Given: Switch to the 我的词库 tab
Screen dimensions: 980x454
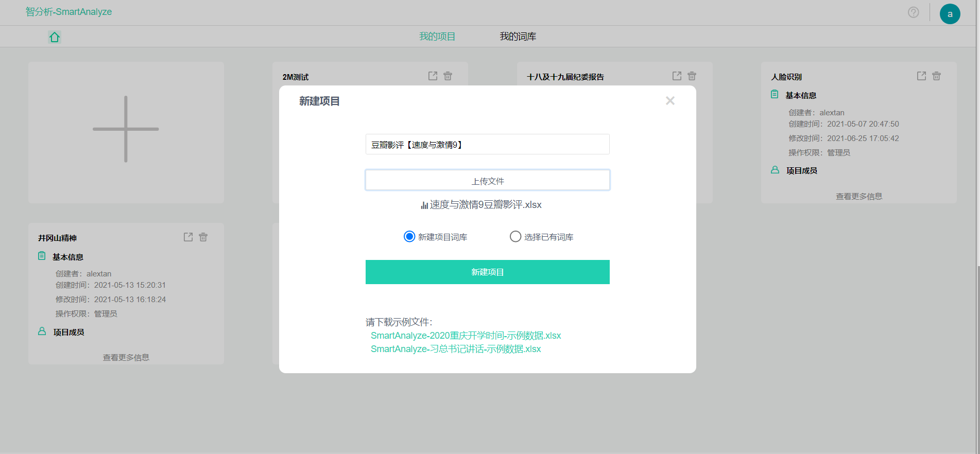Looking at the screenshot, I should [518, 37].
